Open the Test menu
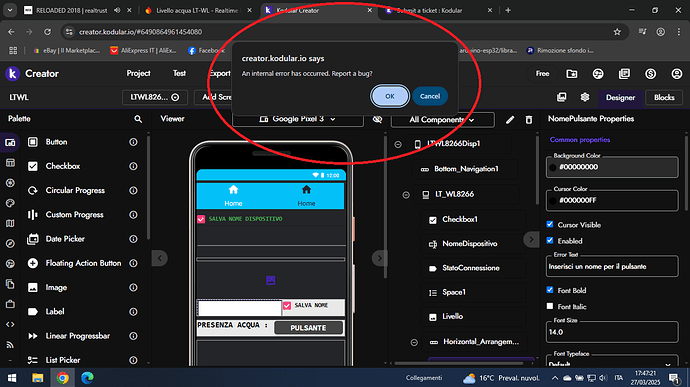The width and height of the screenshot is (690, 387). click(x=179, y=74)
